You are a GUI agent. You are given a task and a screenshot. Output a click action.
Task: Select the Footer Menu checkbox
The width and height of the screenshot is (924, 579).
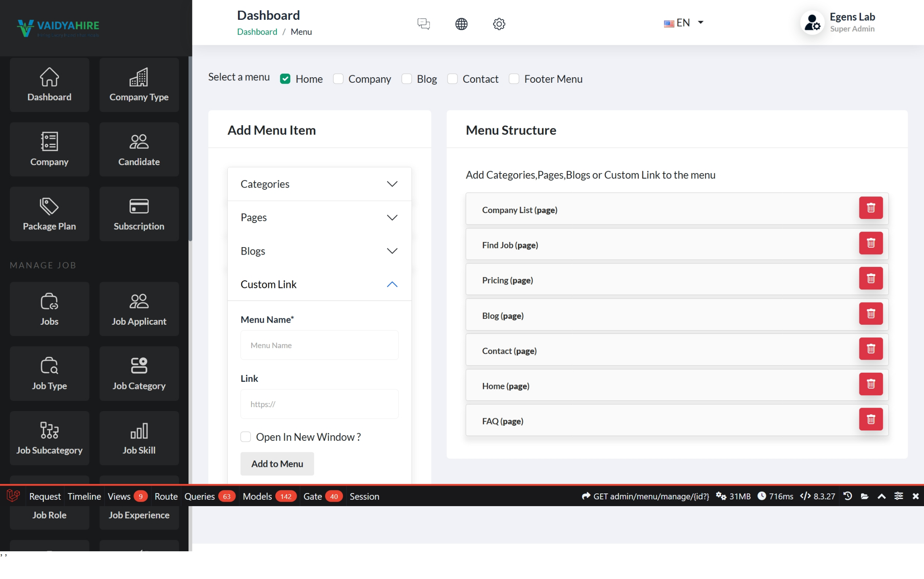click(514, 79)
